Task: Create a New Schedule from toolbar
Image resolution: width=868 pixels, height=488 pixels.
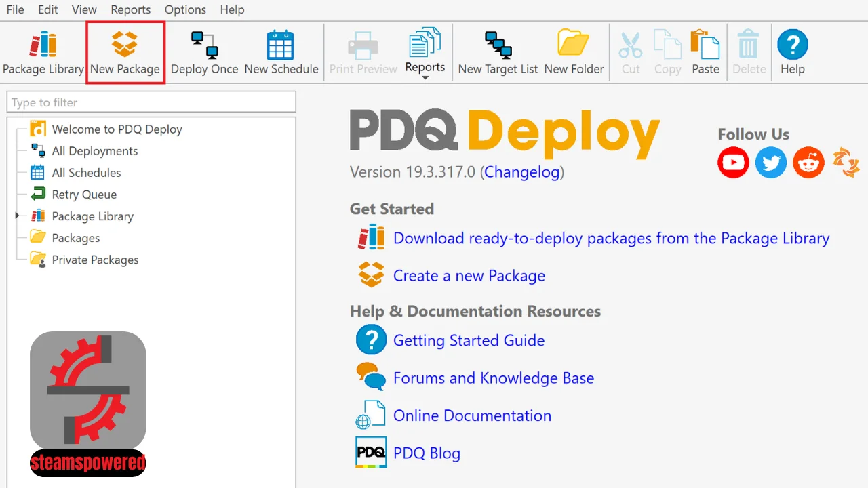Action: pos(281,53)
